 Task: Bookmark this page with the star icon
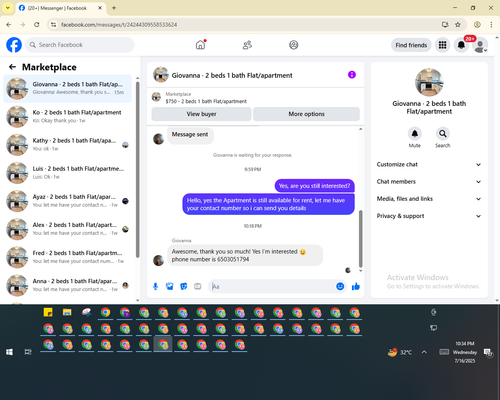(458, 24)
